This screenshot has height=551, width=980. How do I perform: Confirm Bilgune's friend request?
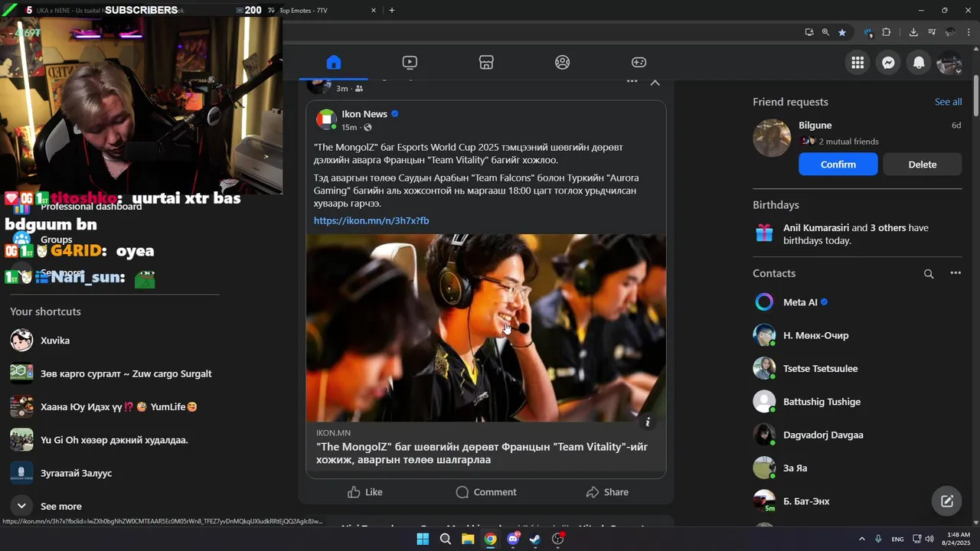click(x=838, y=165)
